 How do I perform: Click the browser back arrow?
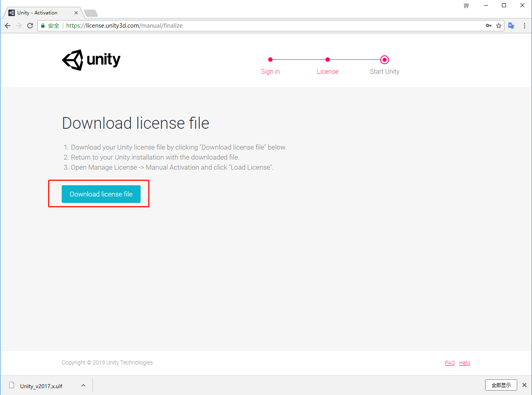[7, 25]
